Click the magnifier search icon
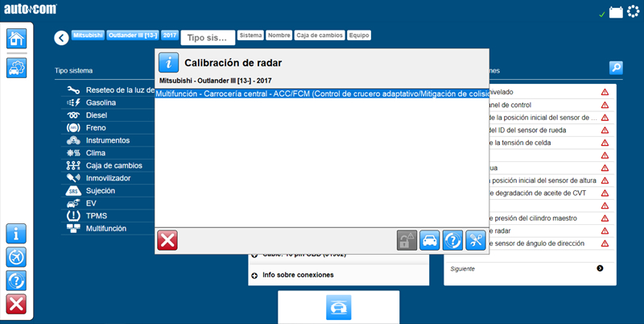Screen dimensions: 644x324 [x=616, y=68]
